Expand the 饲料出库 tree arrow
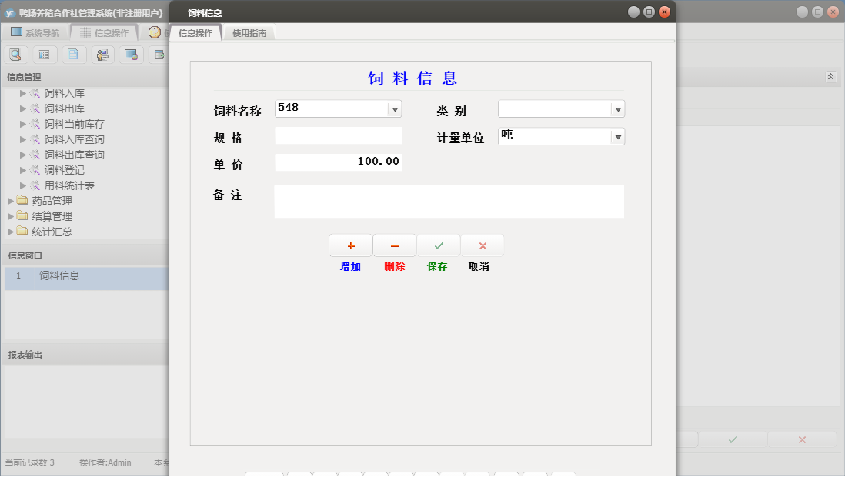Image resolution: width=845 pixels, height=504 pixels. [22, 108]
